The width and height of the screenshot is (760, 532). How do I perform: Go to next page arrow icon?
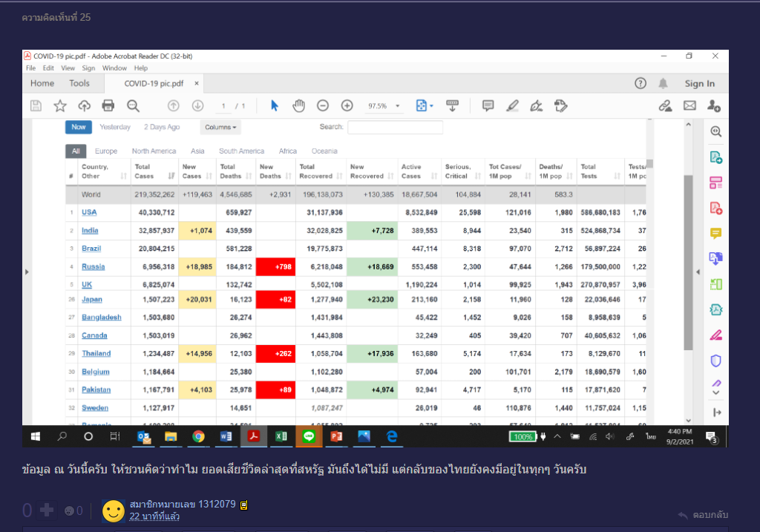197,105
